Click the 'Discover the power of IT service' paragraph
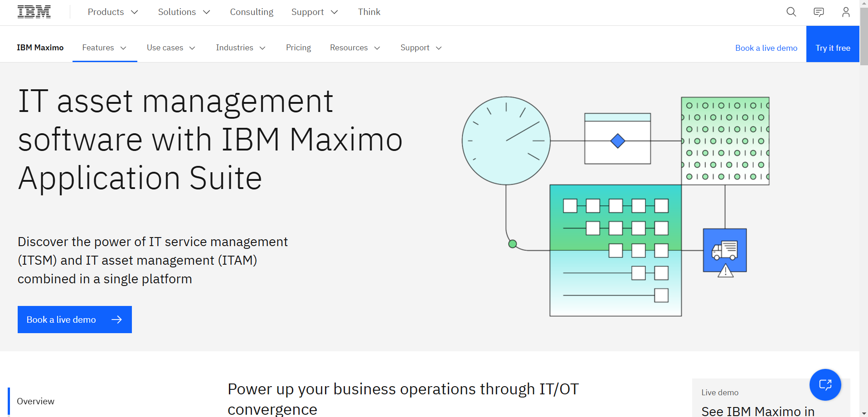Viewport: 868px width, 417px height. 153,260
